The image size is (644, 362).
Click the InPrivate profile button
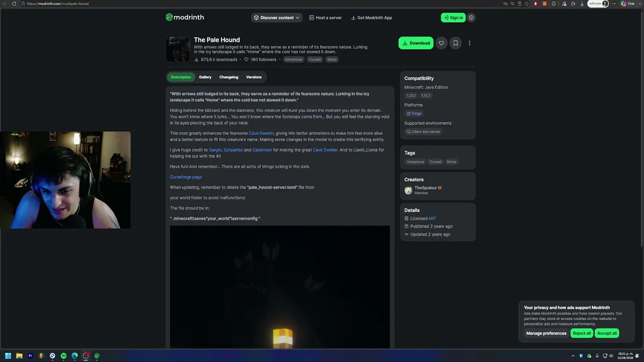click(x=599, y=4)
